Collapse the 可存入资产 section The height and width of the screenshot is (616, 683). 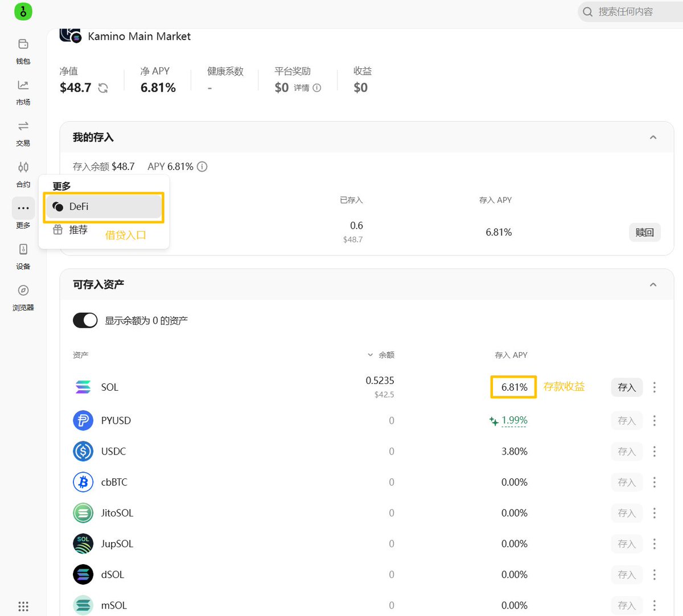(653, 284)
